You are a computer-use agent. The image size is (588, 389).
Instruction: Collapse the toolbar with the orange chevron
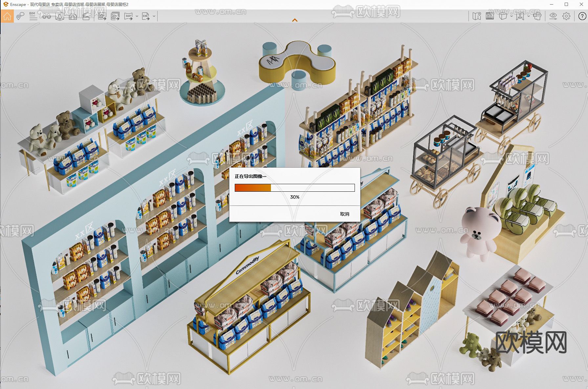coord(294,20)
